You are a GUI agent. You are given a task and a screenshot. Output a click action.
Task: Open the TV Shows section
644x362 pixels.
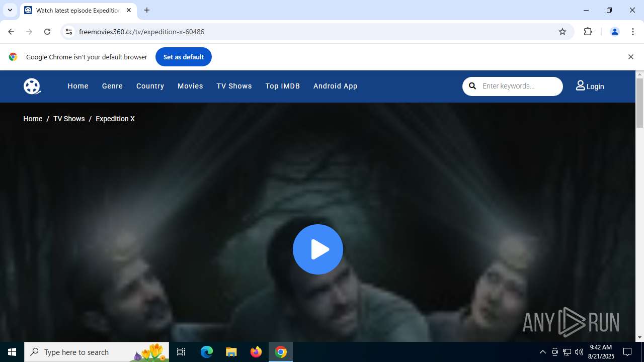[234, 86]
